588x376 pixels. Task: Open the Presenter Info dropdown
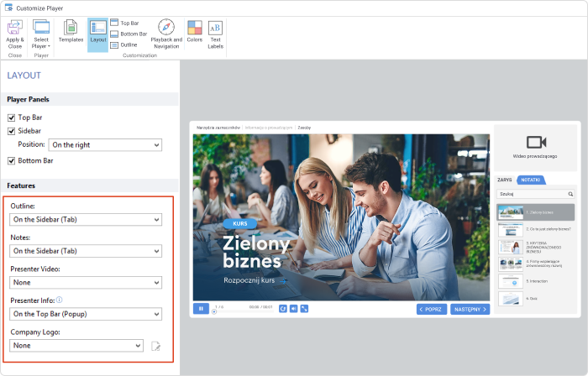click(x=86, y=314)
